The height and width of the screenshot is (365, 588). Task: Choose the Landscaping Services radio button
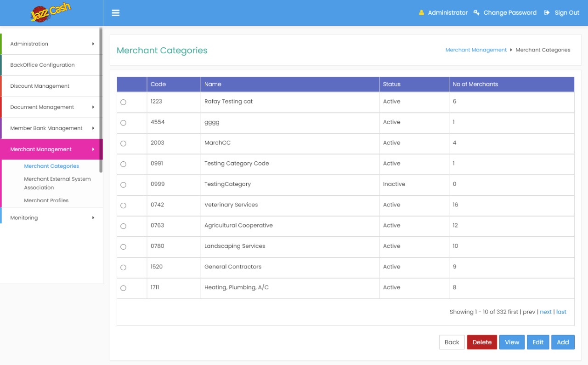click(x=123, y=247)
